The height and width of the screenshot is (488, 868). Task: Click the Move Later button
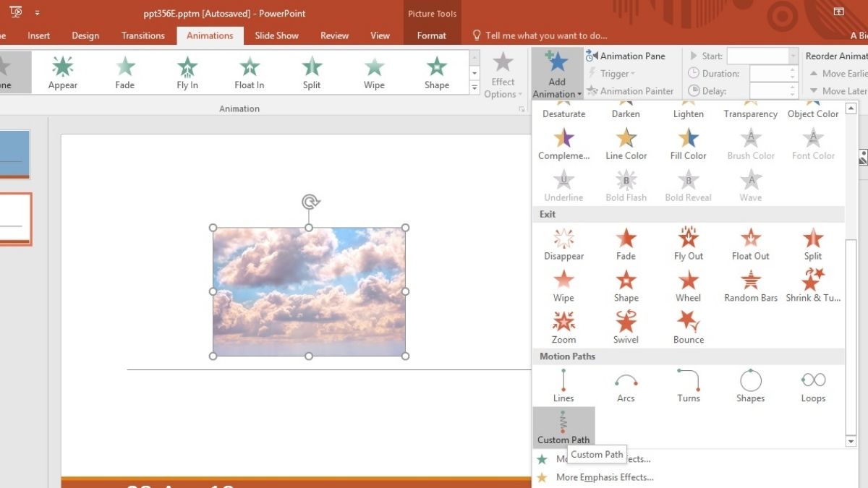coord(842,90)
